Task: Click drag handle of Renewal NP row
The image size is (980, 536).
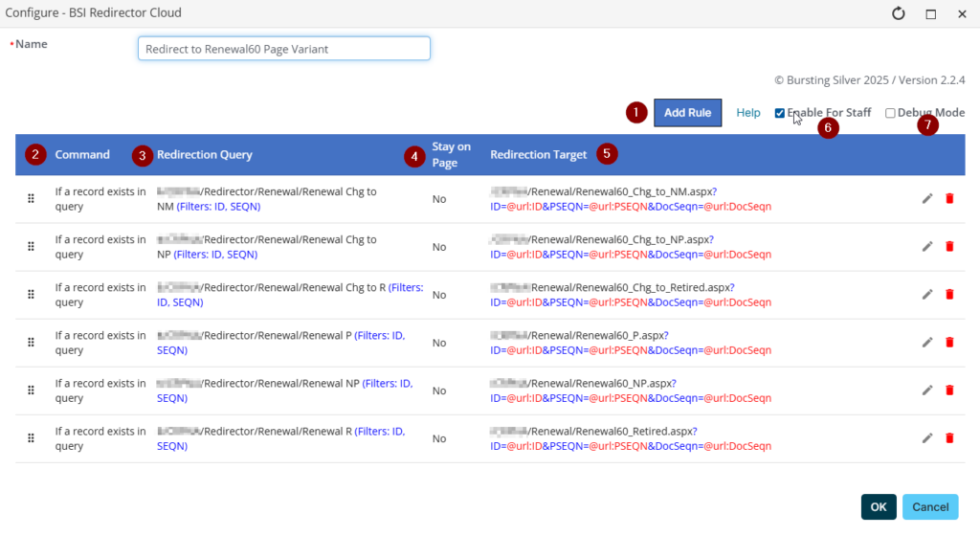Action: point(31,391)
